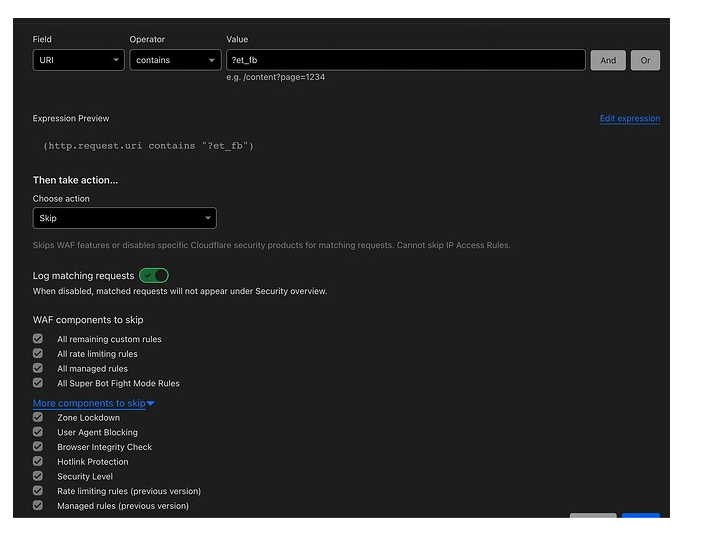Click the WAF components to skip heading

88,320
